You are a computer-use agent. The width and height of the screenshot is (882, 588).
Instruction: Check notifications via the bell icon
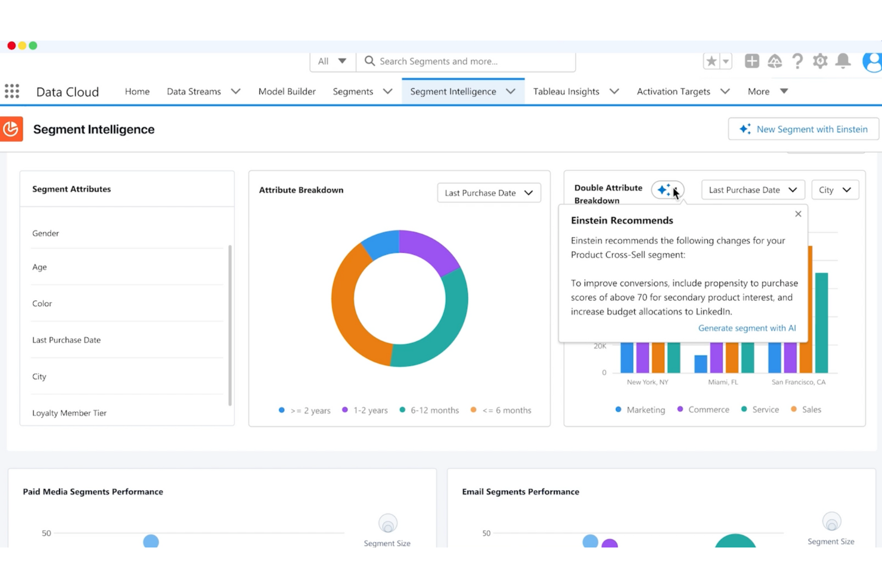[843, 61]
